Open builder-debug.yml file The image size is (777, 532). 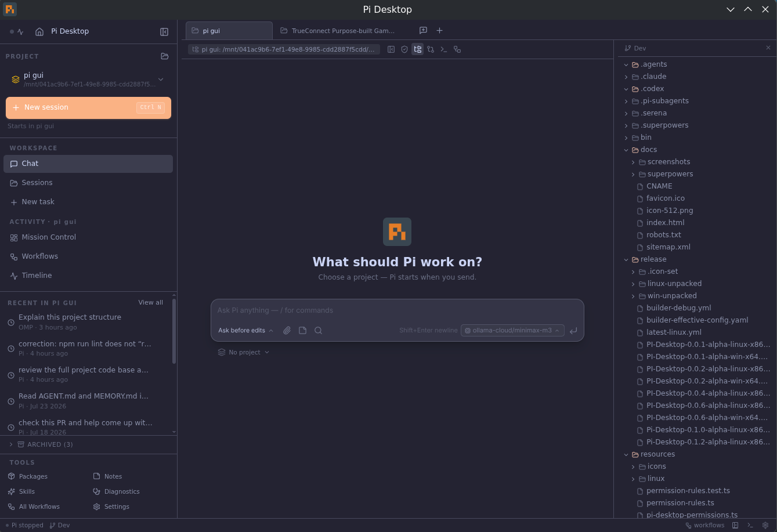click(x=678, y=308)
